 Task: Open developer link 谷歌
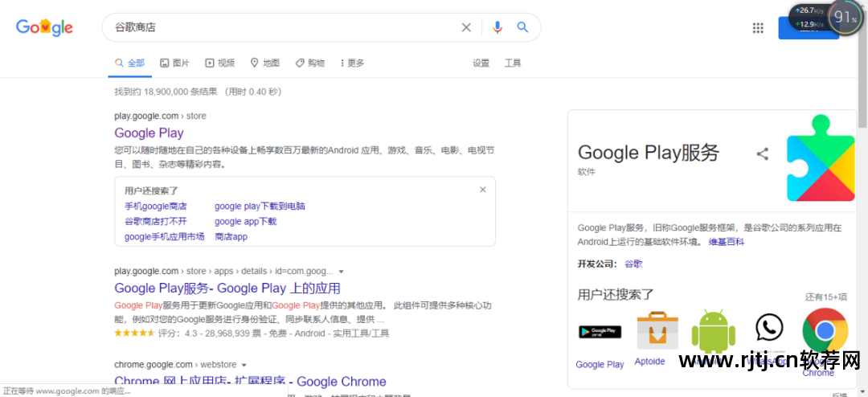[634, 264]
